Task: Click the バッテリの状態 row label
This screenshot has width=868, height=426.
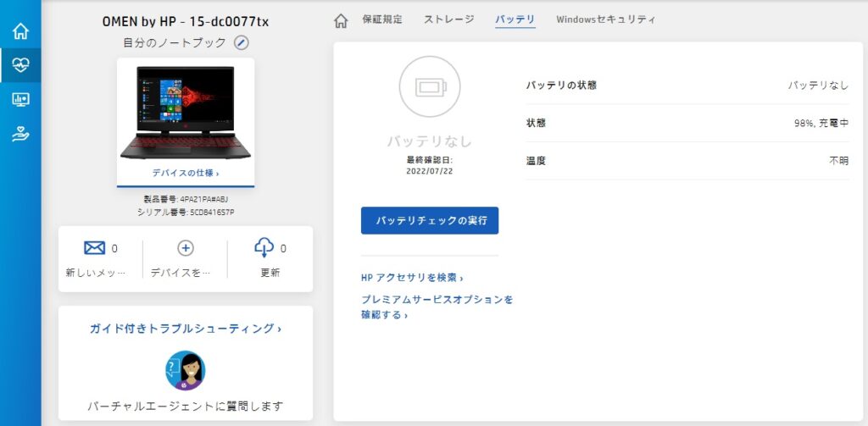Action: click(561, 86)
